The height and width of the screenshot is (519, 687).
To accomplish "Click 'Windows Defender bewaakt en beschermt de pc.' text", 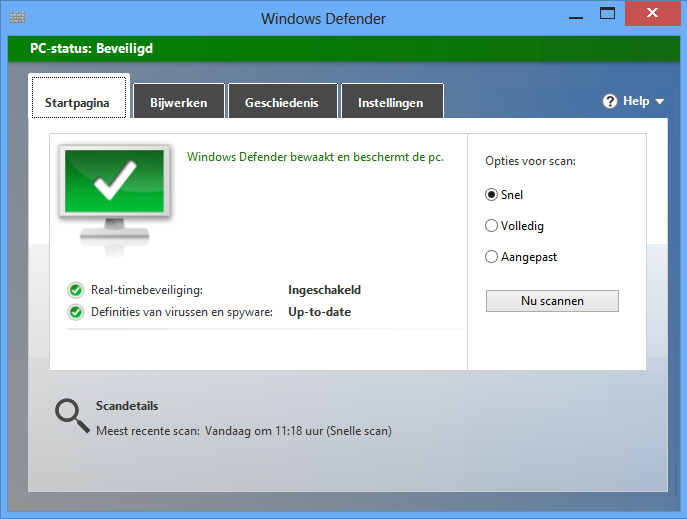I will click(315, 157).
